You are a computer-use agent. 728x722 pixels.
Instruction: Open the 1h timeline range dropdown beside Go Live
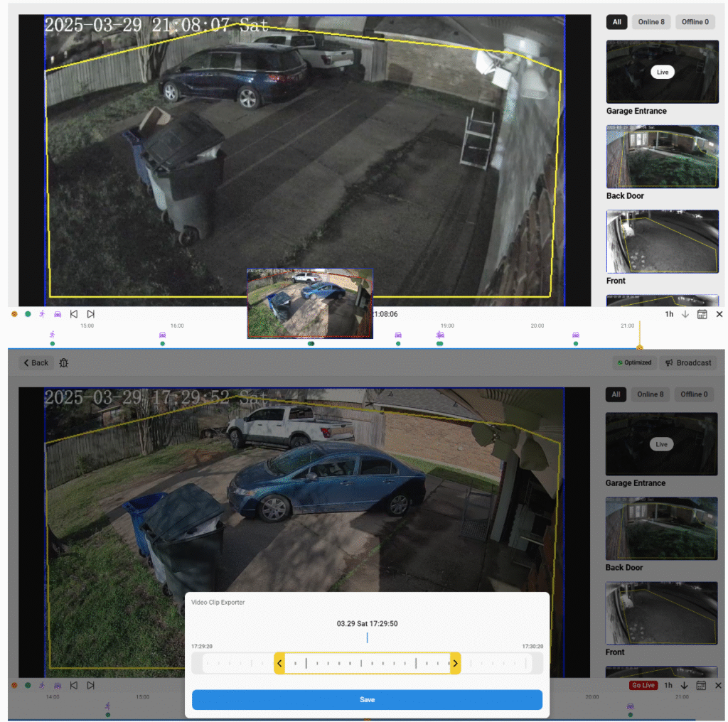coord(668,686)
